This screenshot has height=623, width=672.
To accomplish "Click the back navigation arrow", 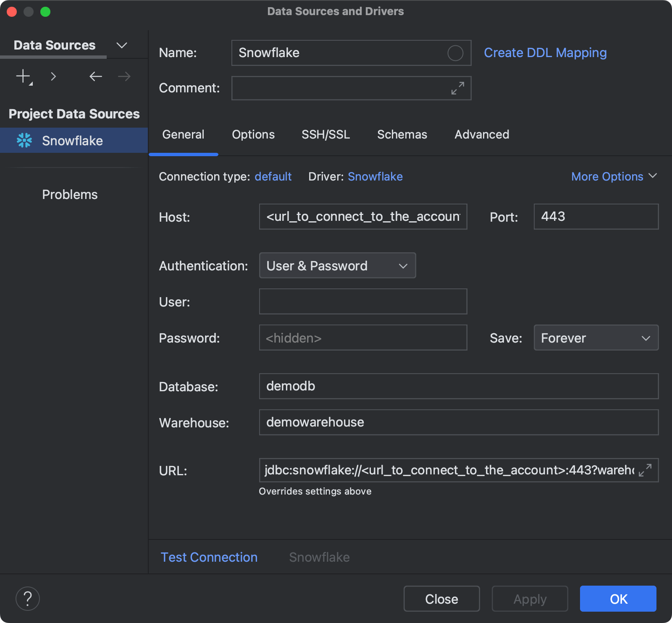I will coord(95,76).
